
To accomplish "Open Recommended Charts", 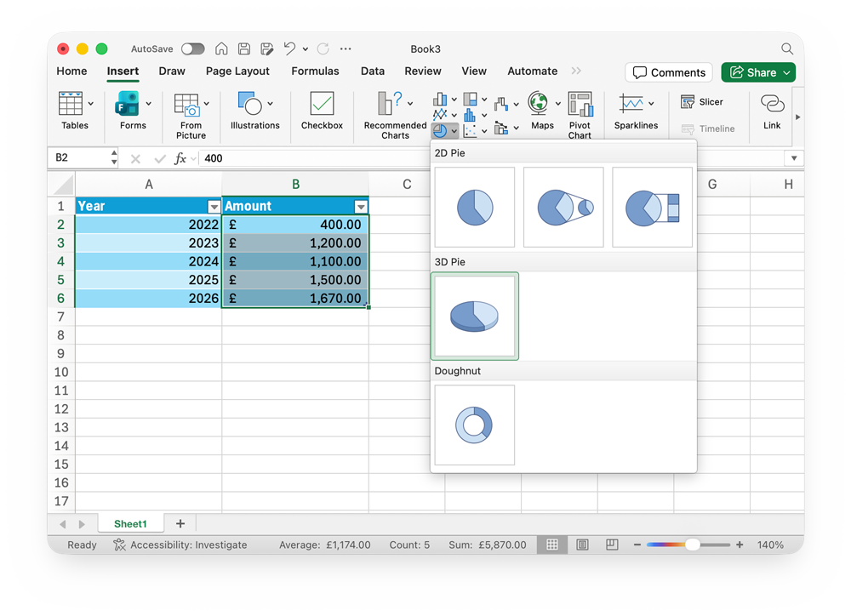I will (395, 115).
